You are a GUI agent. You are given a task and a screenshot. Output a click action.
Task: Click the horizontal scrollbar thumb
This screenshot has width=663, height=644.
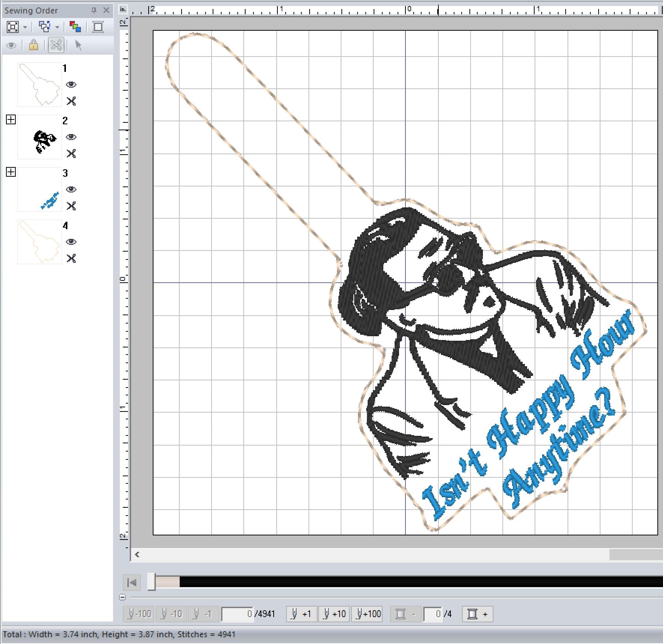(636, 555)
